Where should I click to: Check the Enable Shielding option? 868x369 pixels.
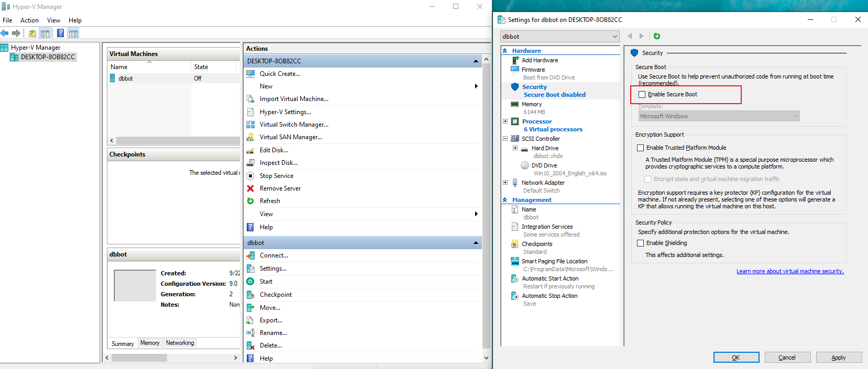pyautogui.click(x=640, y=243)
